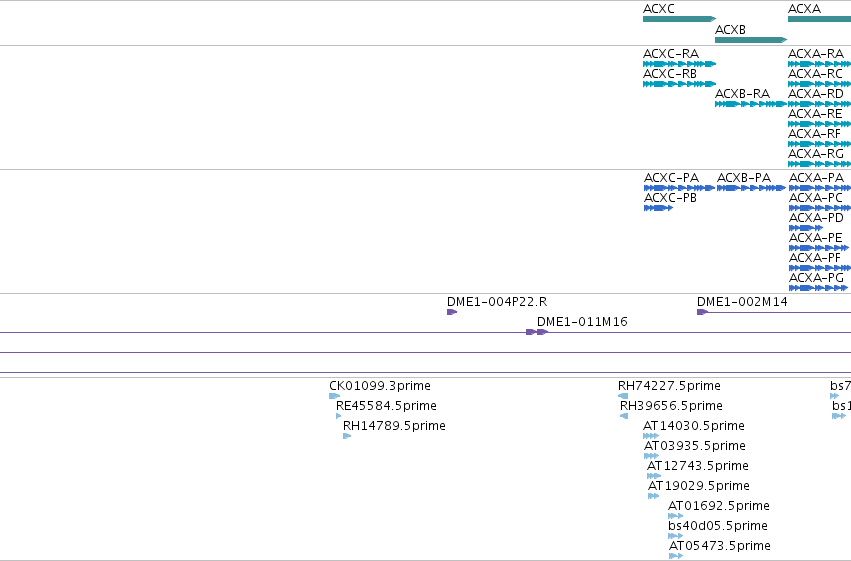This screenshot has height=561, width=851.
Task: Select the ACXA-RF transcript
Action: tap(820, 144)
